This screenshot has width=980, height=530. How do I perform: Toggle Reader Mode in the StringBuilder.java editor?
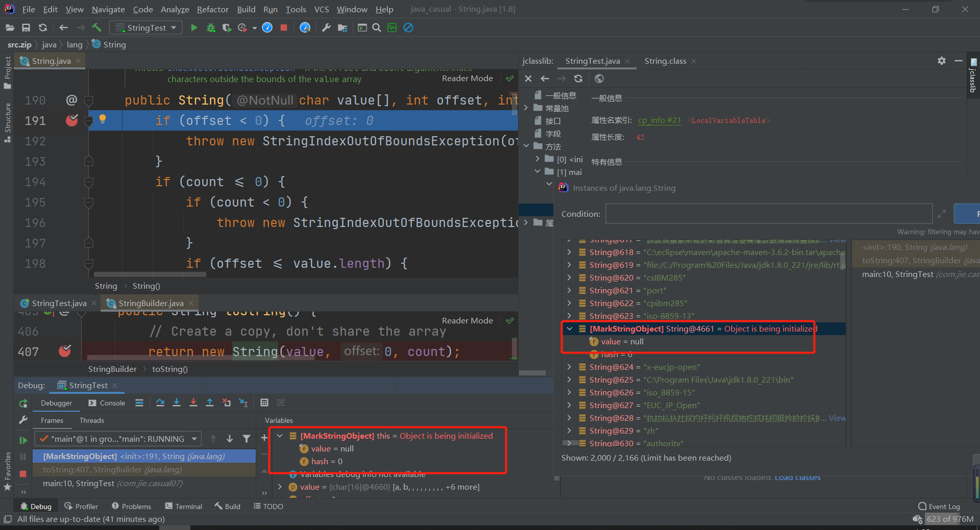(468, 321)
